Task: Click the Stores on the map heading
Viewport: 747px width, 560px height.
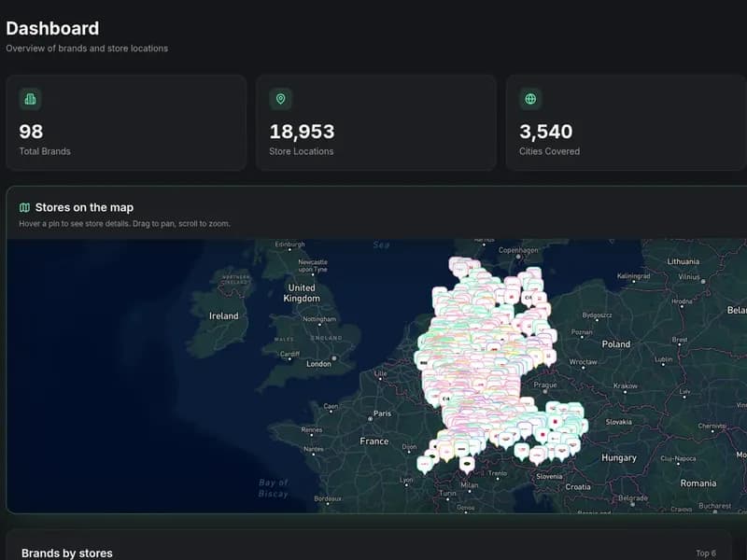Action: [84, 207]
